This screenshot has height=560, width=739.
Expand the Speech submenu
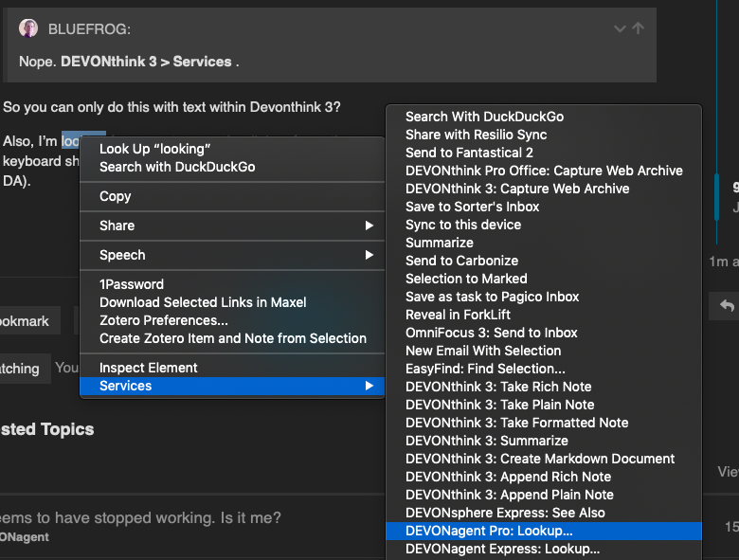pos(232,255)
